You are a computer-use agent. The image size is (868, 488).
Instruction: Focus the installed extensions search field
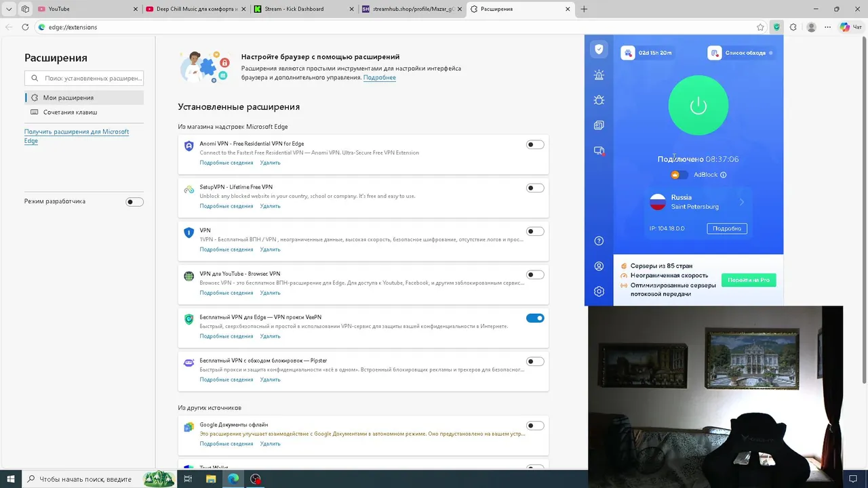tap(84, 78)
